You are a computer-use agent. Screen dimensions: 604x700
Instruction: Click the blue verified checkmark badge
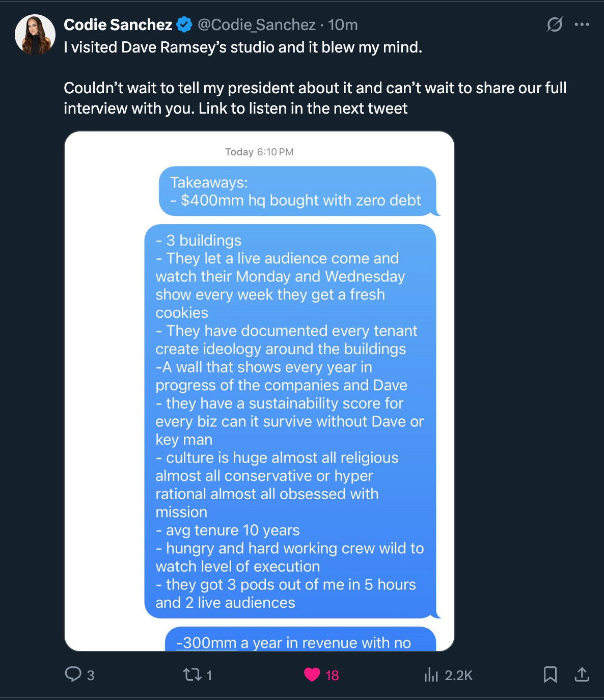(184, 24)
